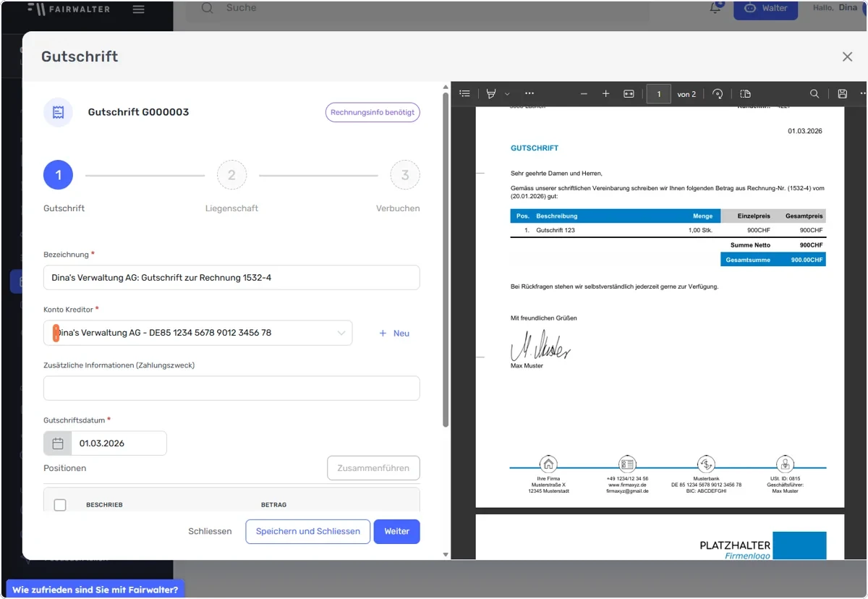Click 'Gutschrift 123' in the PDF table
The image size is (868, 599).
point(556,230)
